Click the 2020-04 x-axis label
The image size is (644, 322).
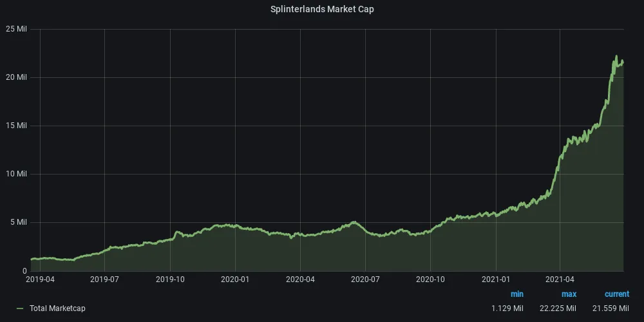click(300, 279)
